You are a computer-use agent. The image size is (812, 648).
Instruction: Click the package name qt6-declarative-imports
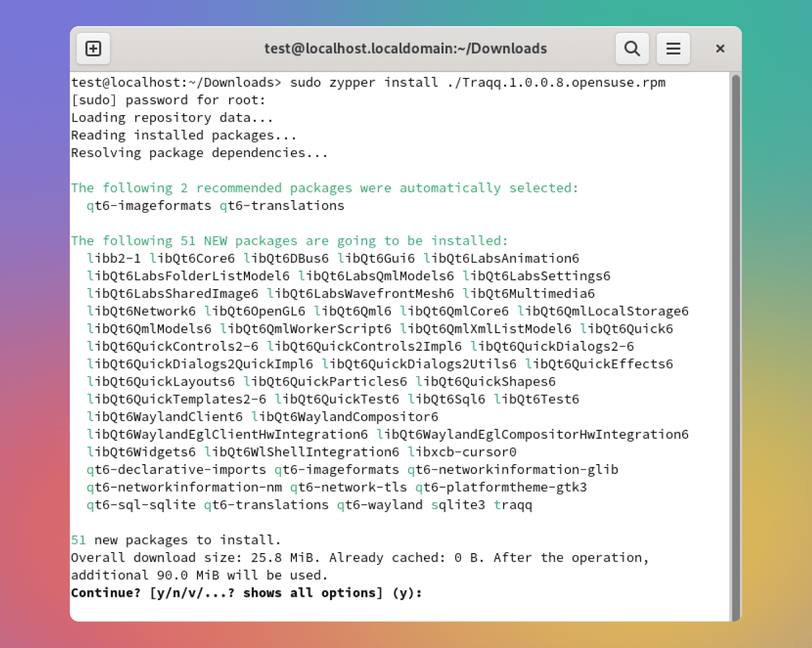click(x=176, y=470)
